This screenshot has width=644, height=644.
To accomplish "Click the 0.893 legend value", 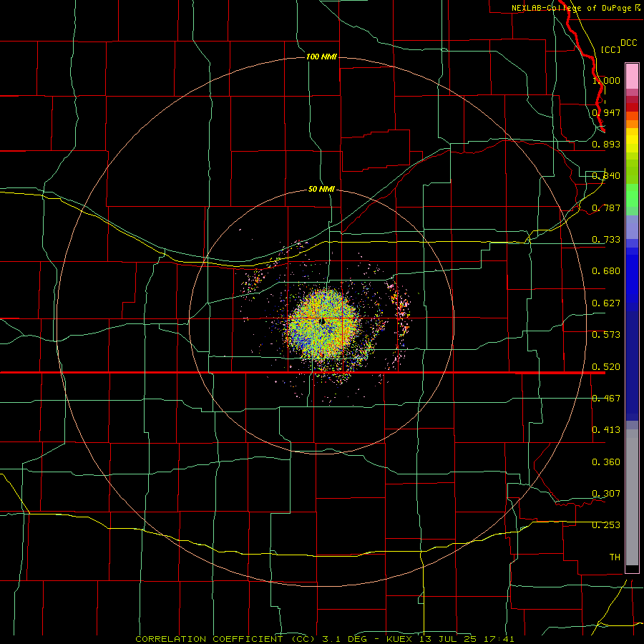I will click(x=606, y=144).
